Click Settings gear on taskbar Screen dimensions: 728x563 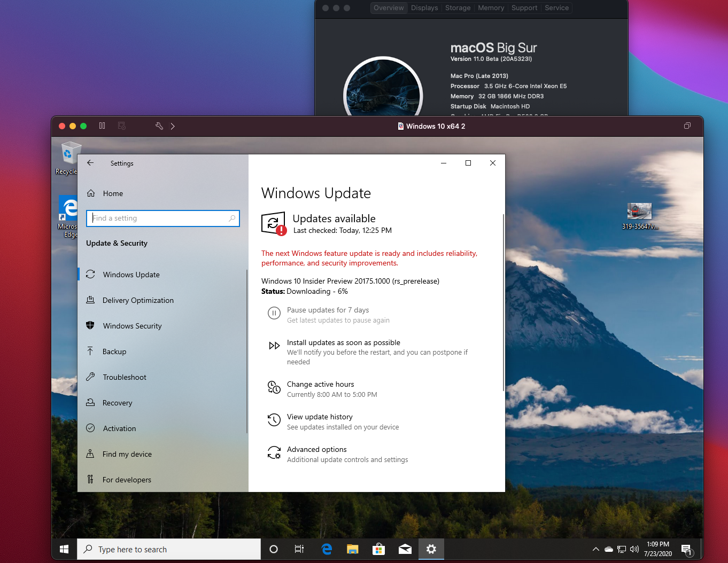431,549
